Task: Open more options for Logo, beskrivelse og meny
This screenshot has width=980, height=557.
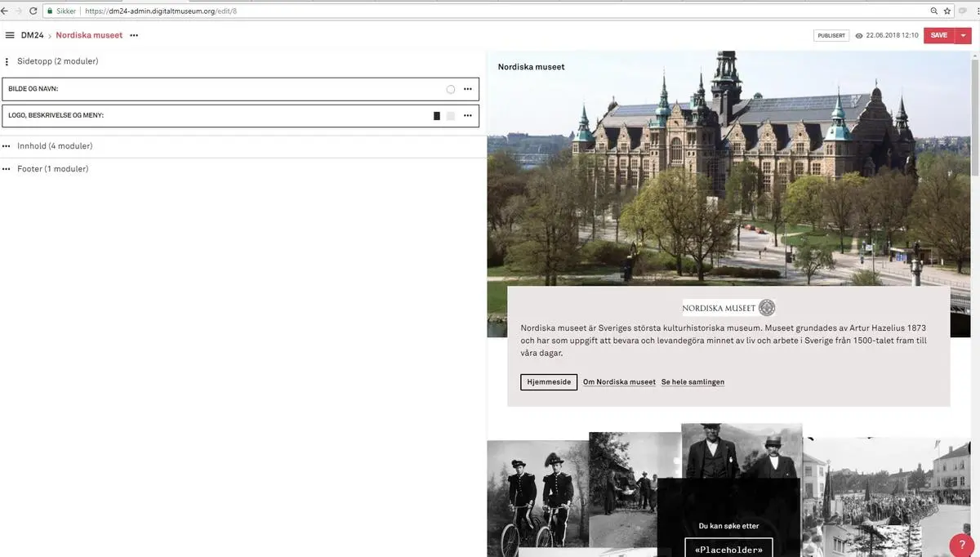Action: [467, 116]
